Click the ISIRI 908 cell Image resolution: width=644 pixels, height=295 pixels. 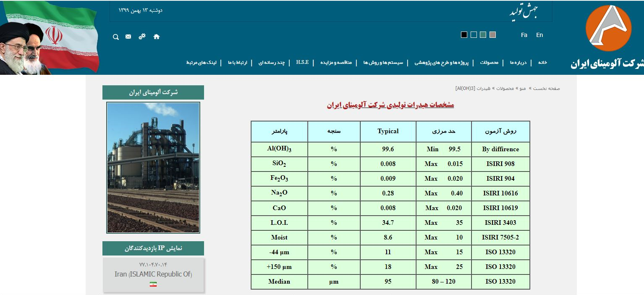[500, 164]
